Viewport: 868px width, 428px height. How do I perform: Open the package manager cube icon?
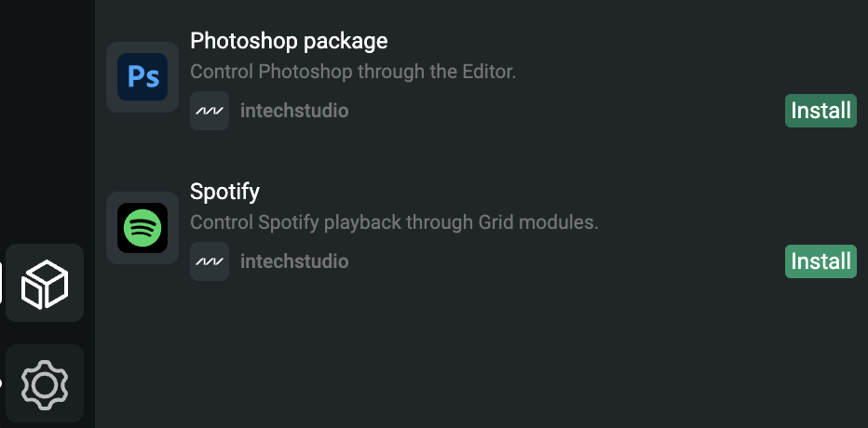[x=45, y=283]
